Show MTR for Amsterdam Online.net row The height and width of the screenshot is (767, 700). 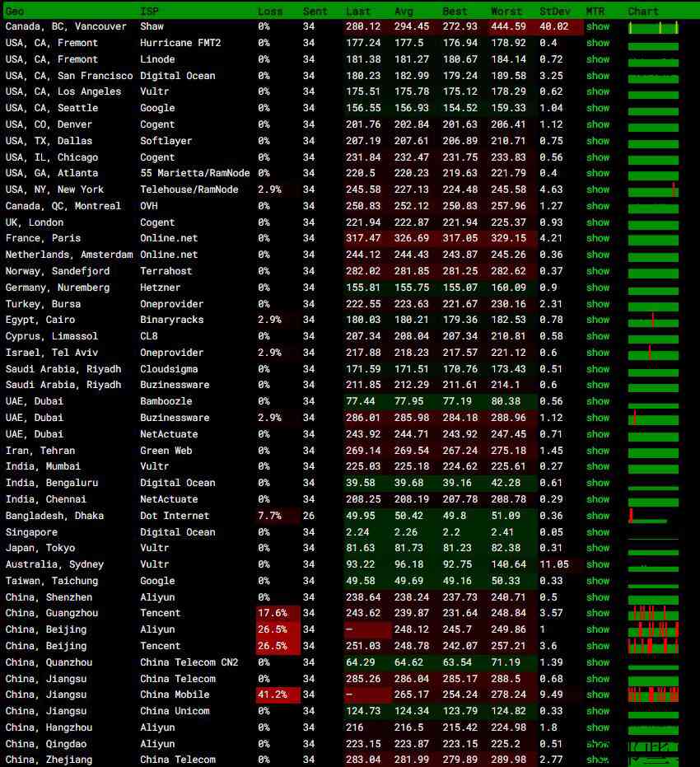598,255
